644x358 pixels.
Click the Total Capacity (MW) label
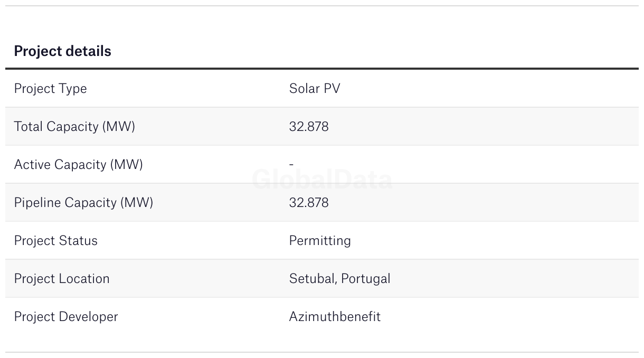(74, 127)
